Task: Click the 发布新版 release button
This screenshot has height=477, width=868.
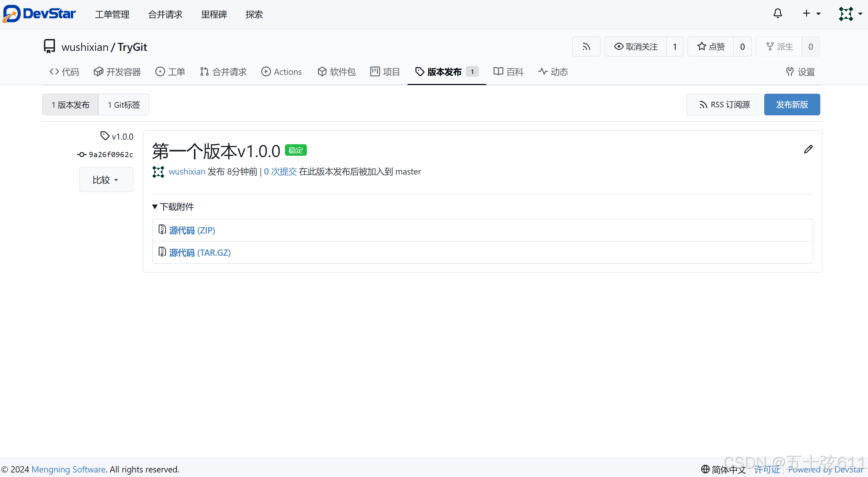Action: (792, 104)
